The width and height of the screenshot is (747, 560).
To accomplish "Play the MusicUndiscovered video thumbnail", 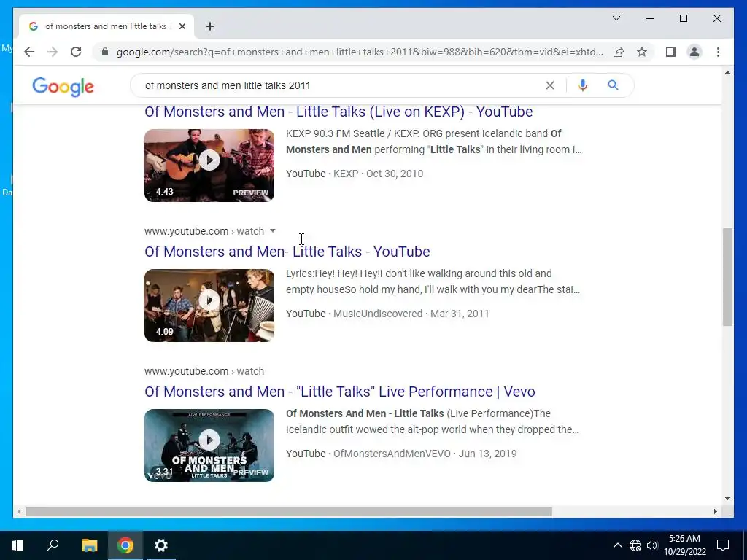I will point(209,306).
